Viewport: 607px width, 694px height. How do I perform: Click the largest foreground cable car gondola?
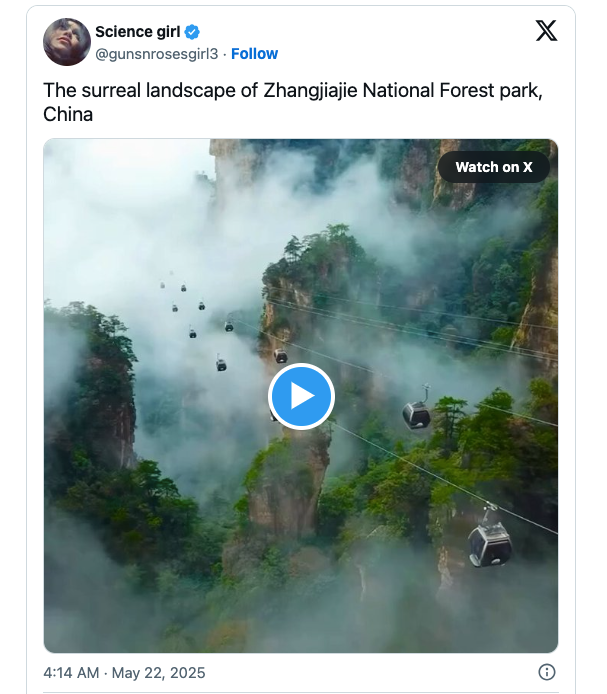point(489,542)
